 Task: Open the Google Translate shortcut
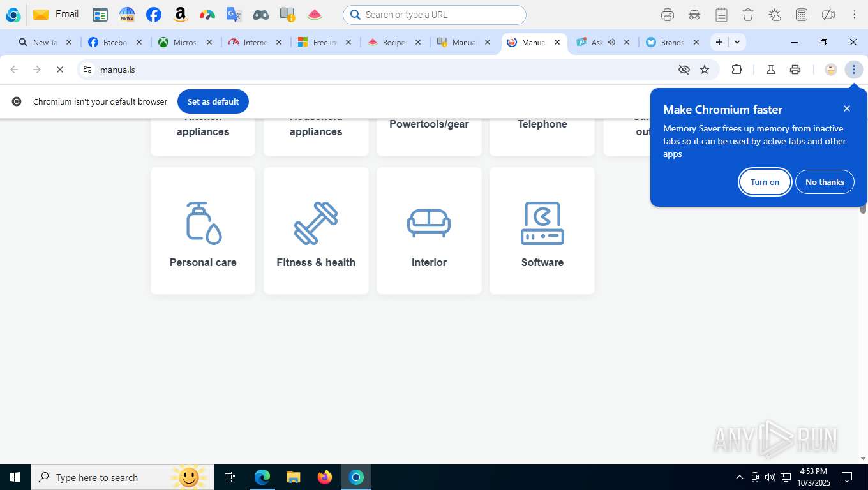point(234,15)
